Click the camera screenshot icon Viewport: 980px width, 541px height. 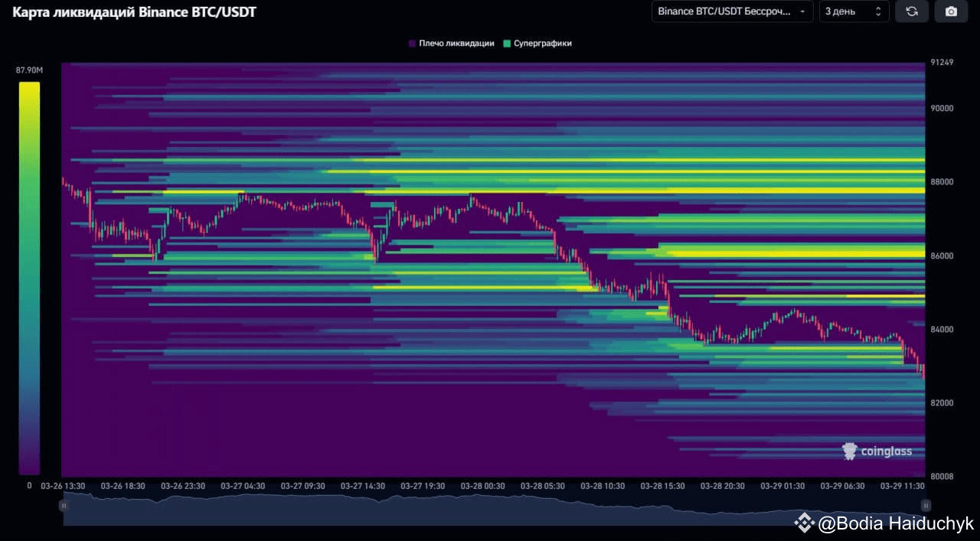tap(951, 11)
